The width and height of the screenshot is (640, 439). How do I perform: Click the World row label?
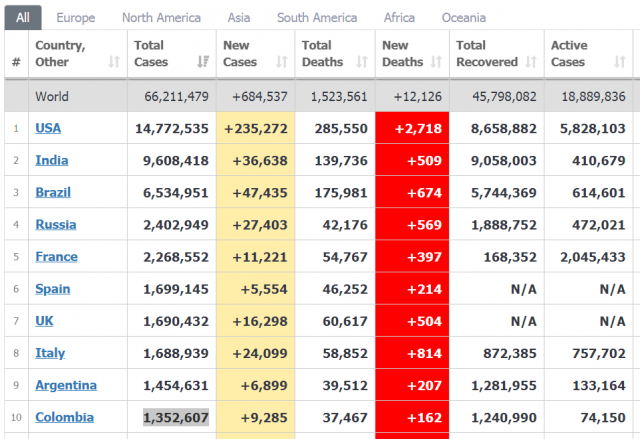click(x=52, y=96)
